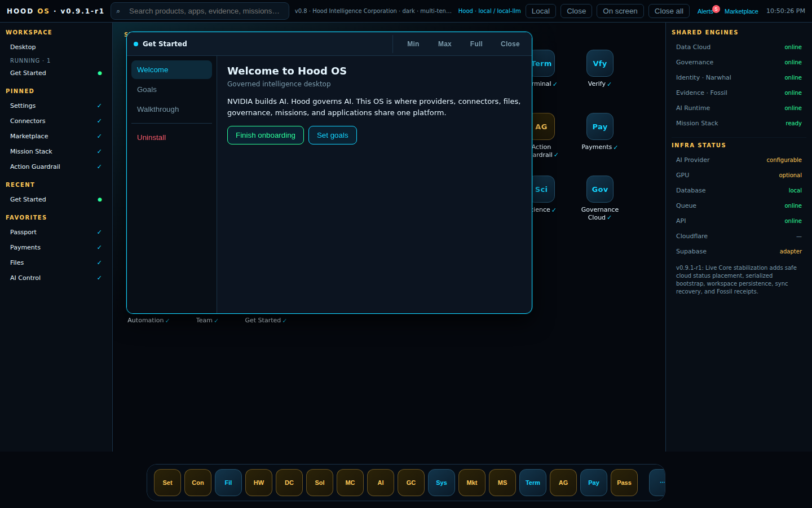812x508 pixels.
Task: Open the Set app in the dock
Action: tap(167, 483)
